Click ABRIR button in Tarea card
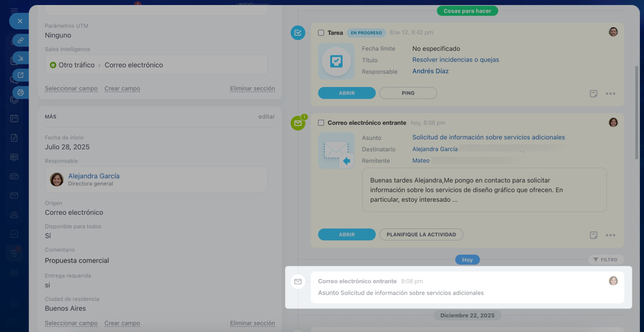This screenshot has height=332, width=644. 347,93
